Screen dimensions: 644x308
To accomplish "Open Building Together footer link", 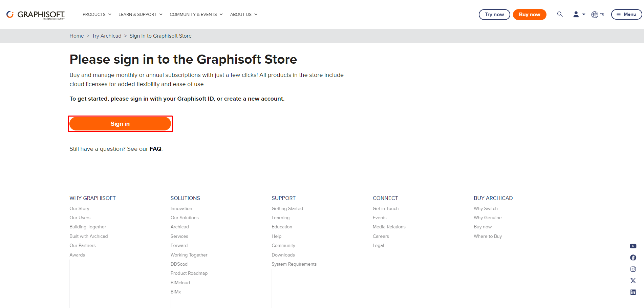I will point(88,227).
